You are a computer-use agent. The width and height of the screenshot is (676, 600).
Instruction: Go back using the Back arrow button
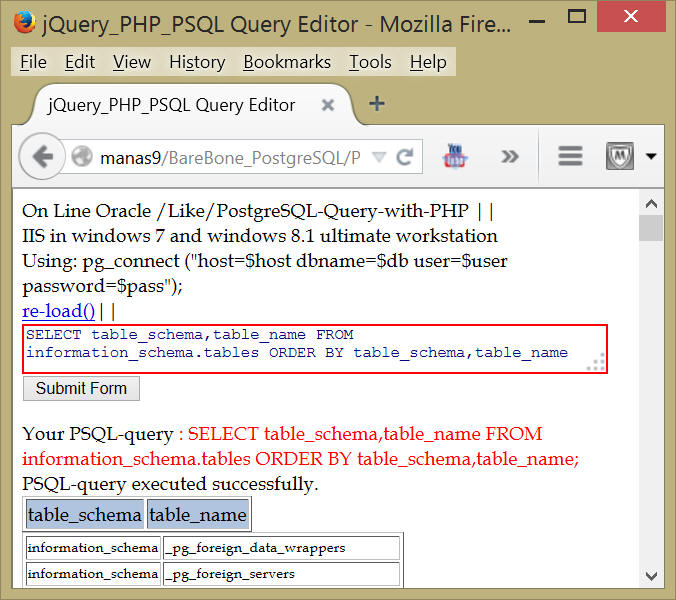tap(42, 156)
